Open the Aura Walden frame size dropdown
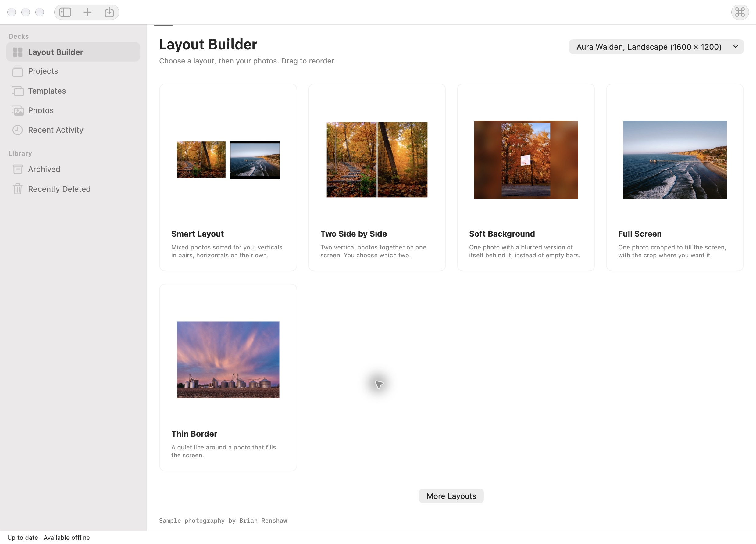 (656, 47)
